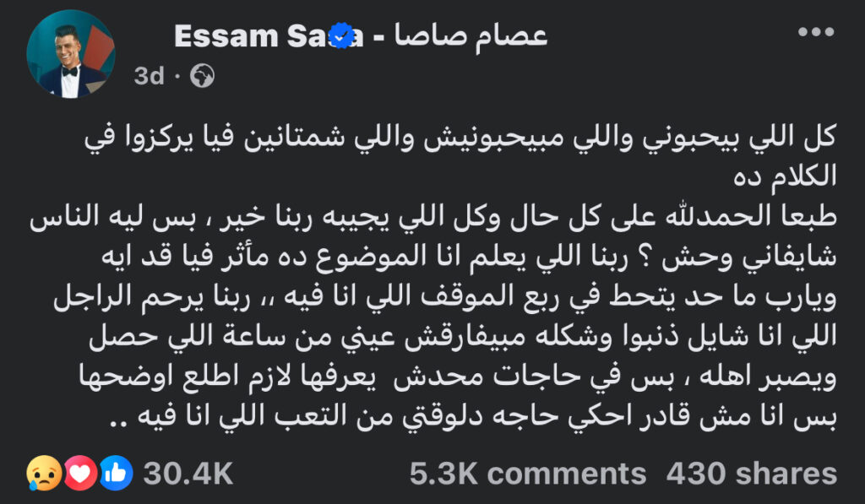Screen dimensions: 865x504
Task: Click the globe public audience icon
Action: point(203,76)
